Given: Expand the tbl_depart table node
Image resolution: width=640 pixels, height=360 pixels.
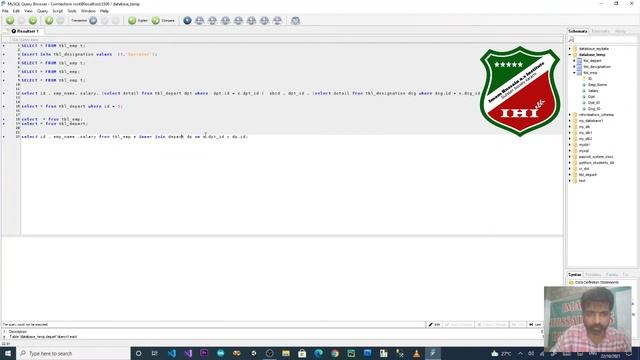Looking at the screenshot, I should click(574, 60).
